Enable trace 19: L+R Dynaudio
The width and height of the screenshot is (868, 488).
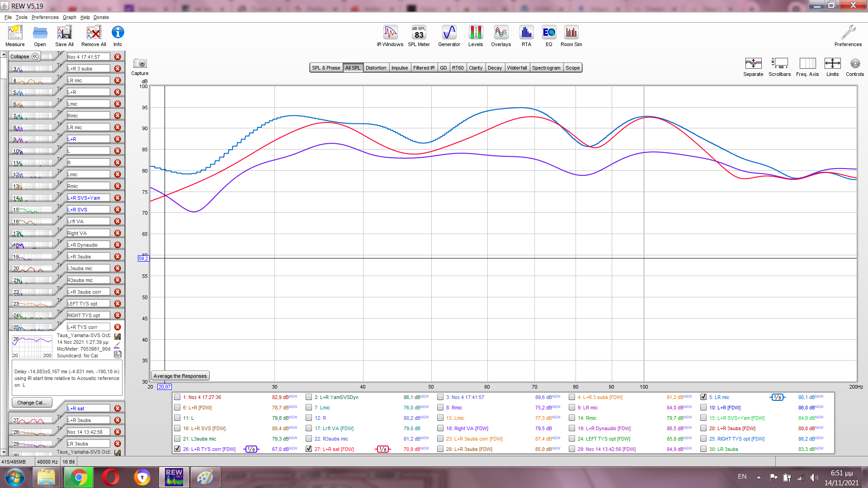(x=572, y=428)
